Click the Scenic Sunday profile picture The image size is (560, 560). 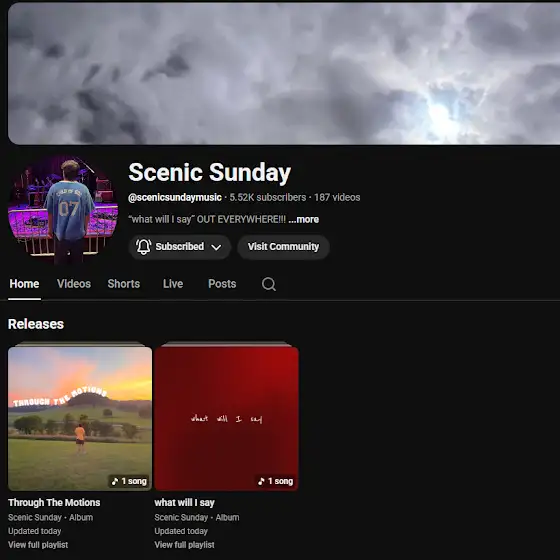point(63,209)
